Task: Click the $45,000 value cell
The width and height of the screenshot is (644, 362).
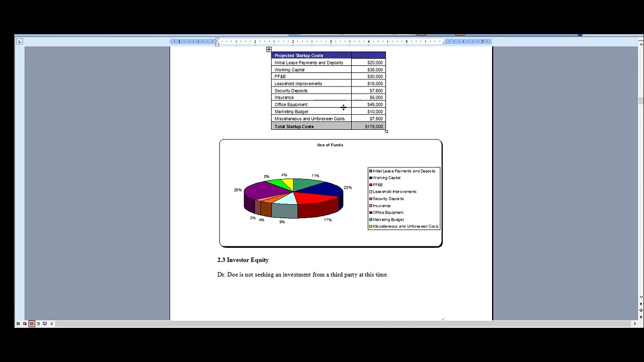Action: (x=369, y=105)
